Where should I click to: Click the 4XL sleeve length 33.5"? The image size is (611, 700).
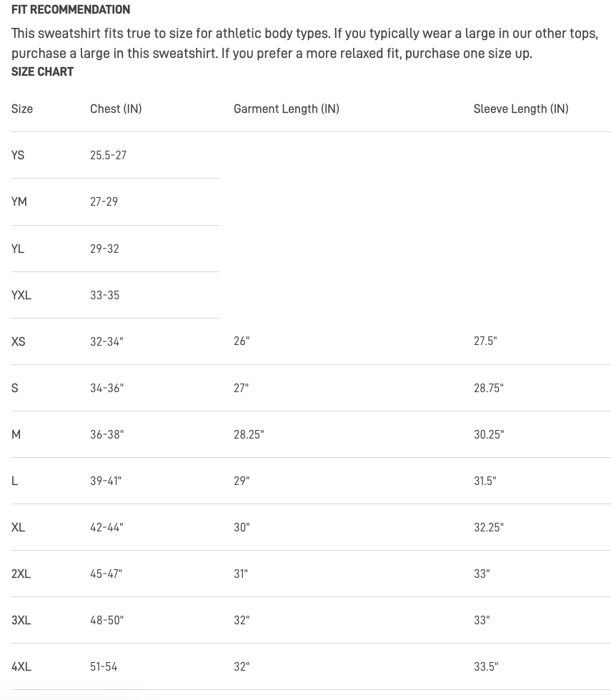[486, 666]
